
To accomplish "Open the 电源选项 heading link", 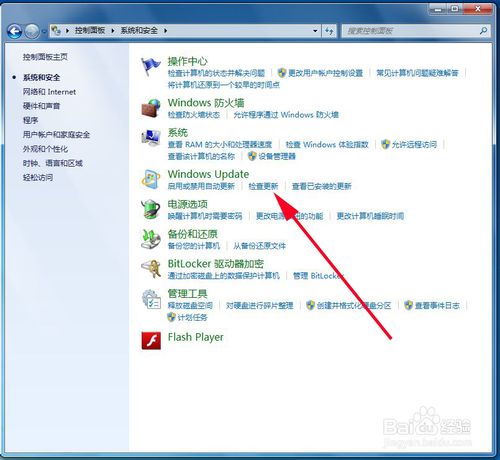I will click(188, 204).
